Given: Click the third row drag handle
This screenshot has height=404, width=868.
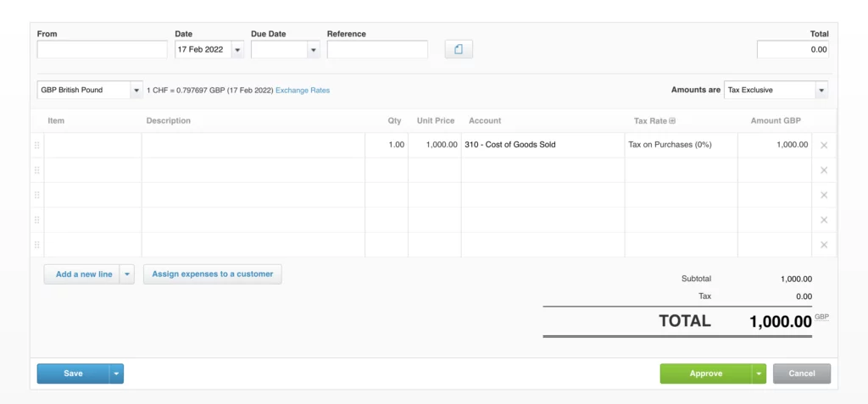Looking at the screenshot, I should pyautogui.click(x=37, y=195).
